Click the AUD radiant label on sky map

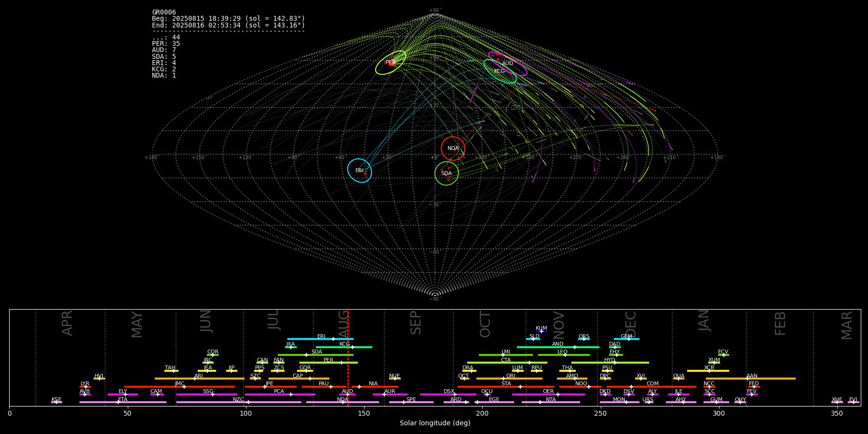508,64
